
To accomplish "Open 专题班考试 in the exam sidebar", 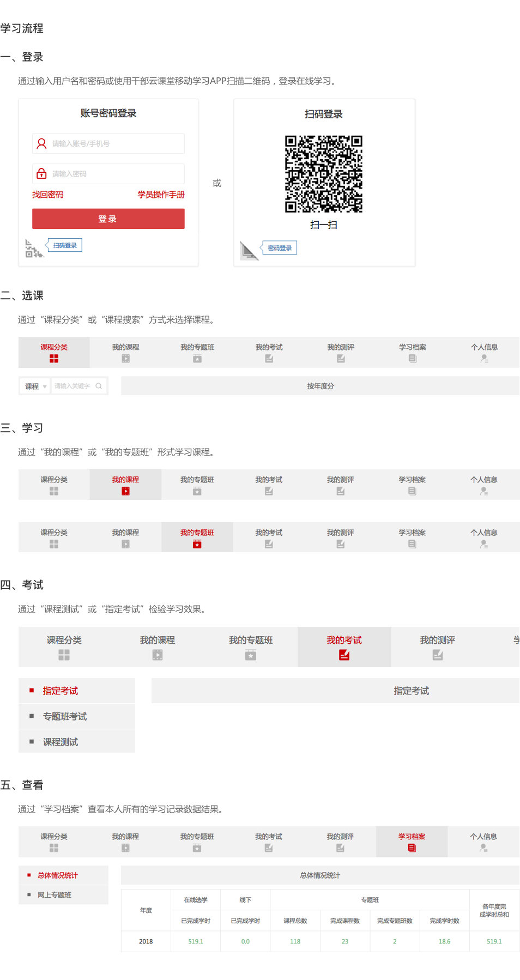I will (x=77, y=716).
